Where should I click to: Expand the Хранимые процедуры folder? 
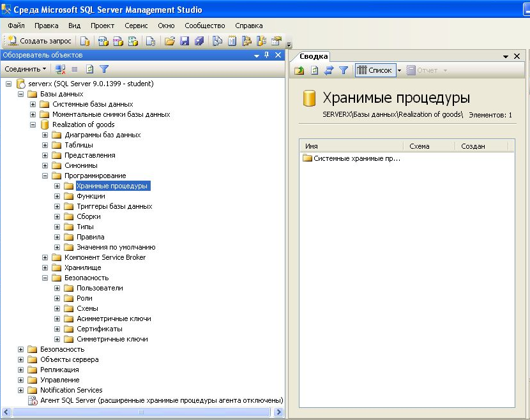click(x=57, y=186)
